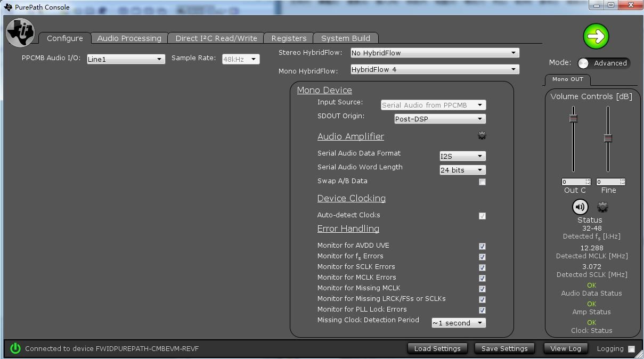Open Missing Clock Detection Period dropdown
The height and width of the screenshot is (359, 644).
pos(459,323)
